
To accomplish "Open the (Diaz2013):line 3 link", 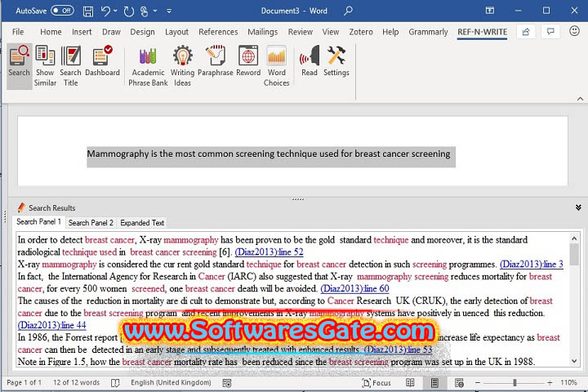I will click(x=532, y=265).
